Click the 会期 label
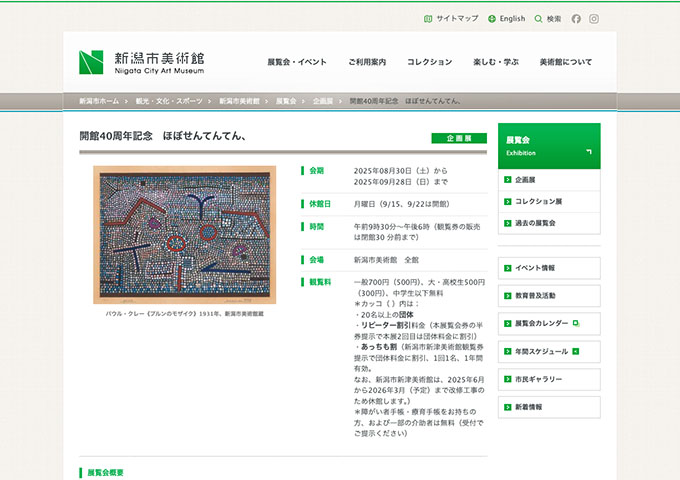Screen dimensions: 680x480 click(x=316, y=171)
